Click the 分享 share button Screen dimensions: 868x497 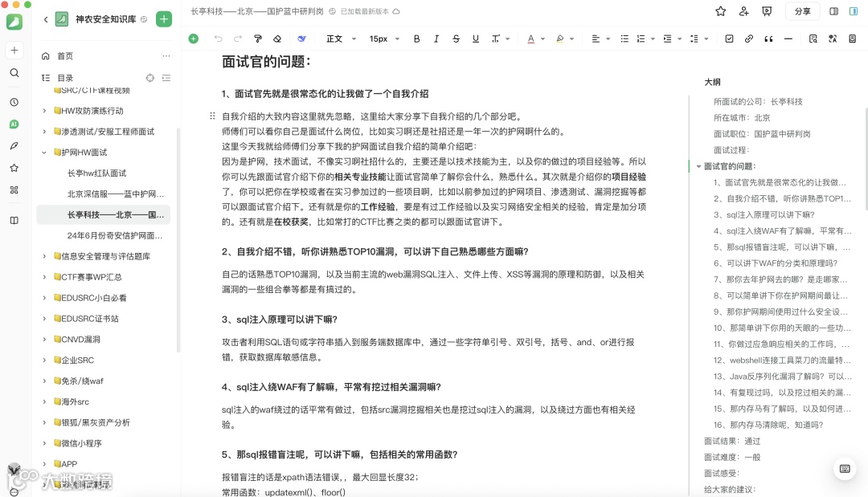point(803,11)
